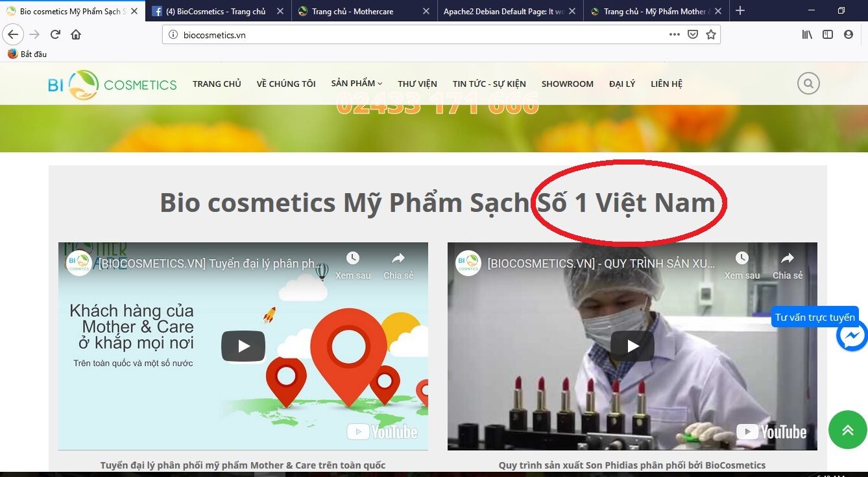Restore the browser window size
Screen dimensions: 868x477
841,10
